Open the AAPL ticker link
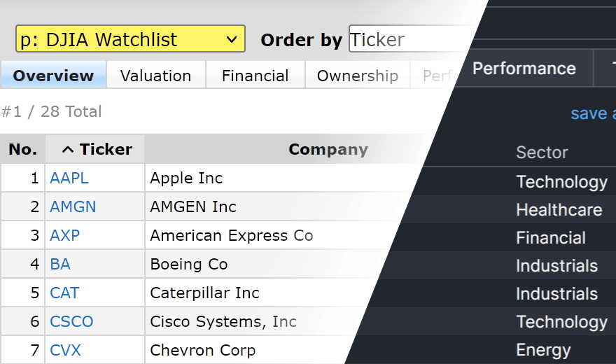 tap(69, 178)
